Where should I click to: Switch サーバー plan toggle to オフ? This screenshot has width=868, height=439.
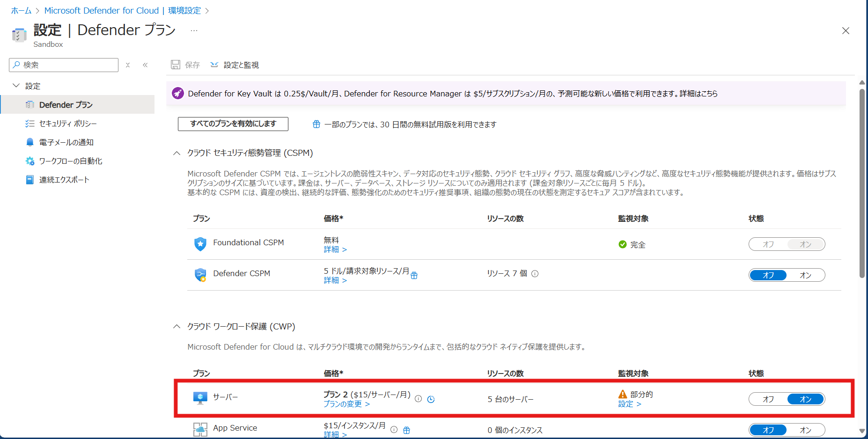(768, 399)
